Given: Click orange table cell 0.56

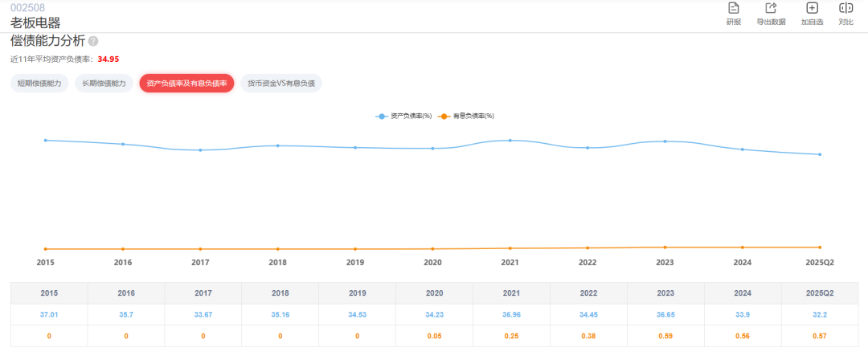Looking at the screenshot, I should (743, 336).
